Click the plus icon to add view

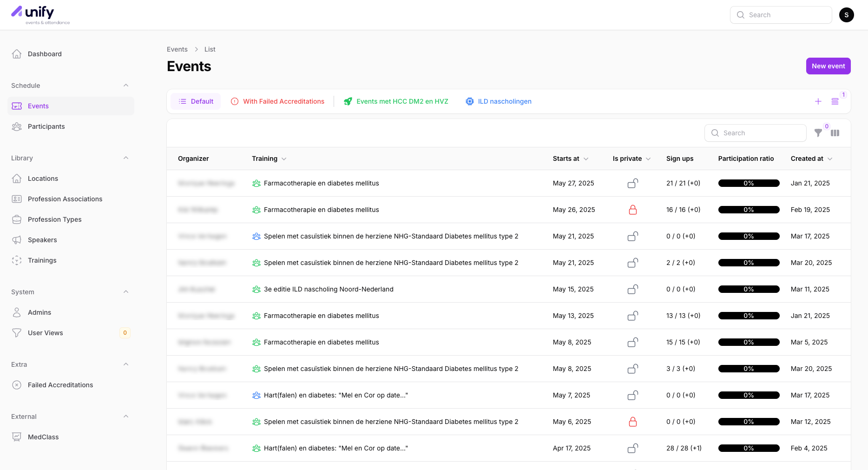pyautogui.click(x=818, y=101)
